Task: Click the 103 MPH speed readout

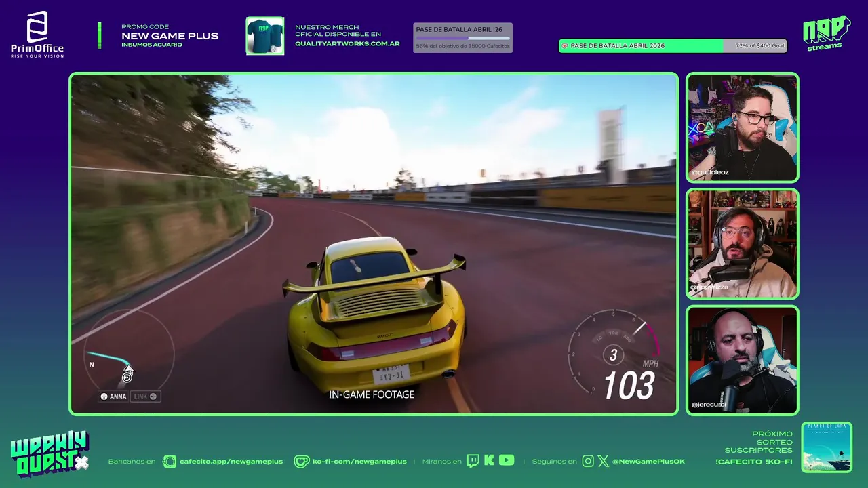Action: pyautogui.click(x=629, y=385)
